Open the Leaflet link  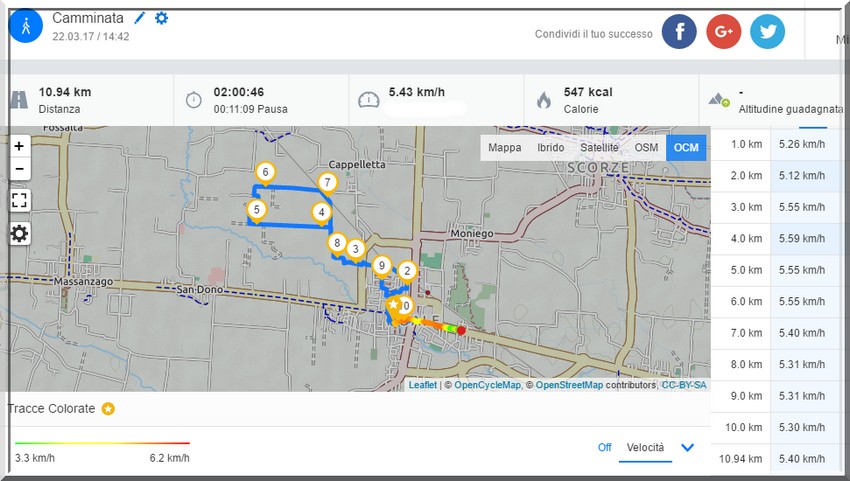click(422, 385)
